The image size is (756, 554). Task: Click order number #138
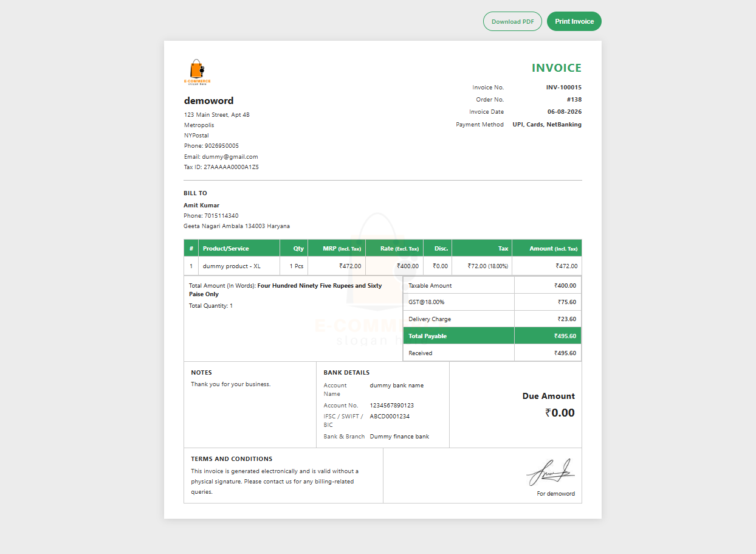[x=574, y=100]
